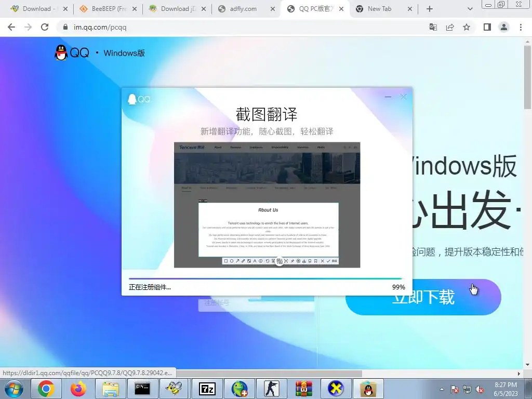The image size is (532, 399).
Task: Close the New Tab tab
Action: click(x=410, y=9)
